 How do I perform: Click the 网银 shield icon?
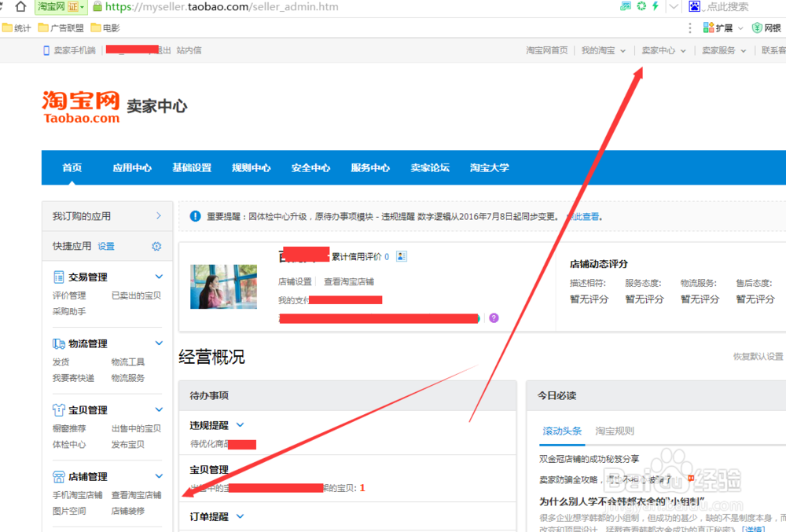pos(757,28)
